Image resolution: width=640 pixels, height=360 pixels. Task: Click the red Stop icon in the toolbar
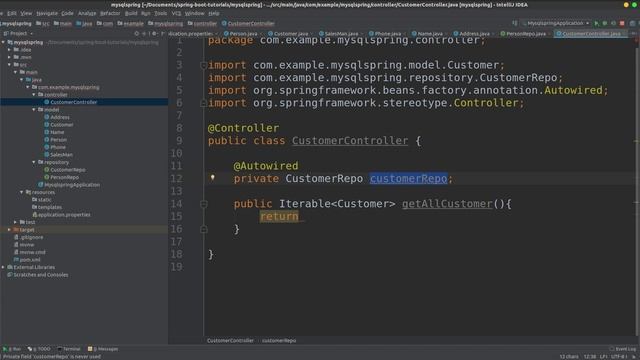coord(622,23)
